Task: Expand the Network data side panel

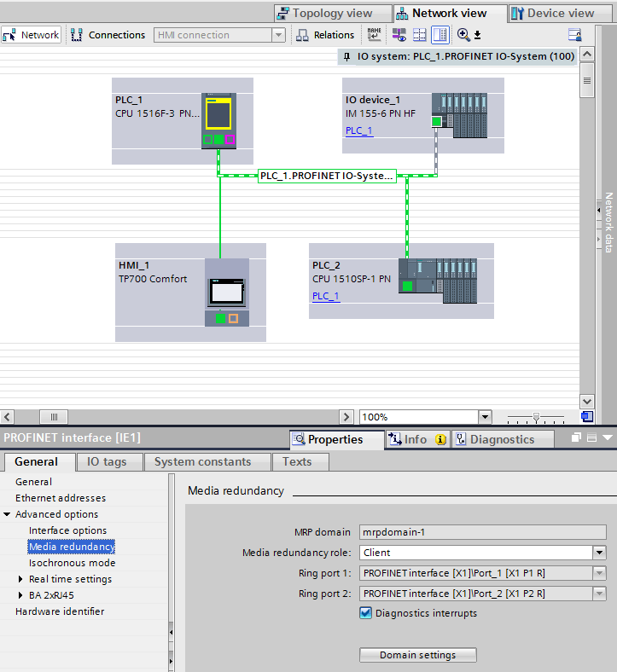Action: point(598,210)
